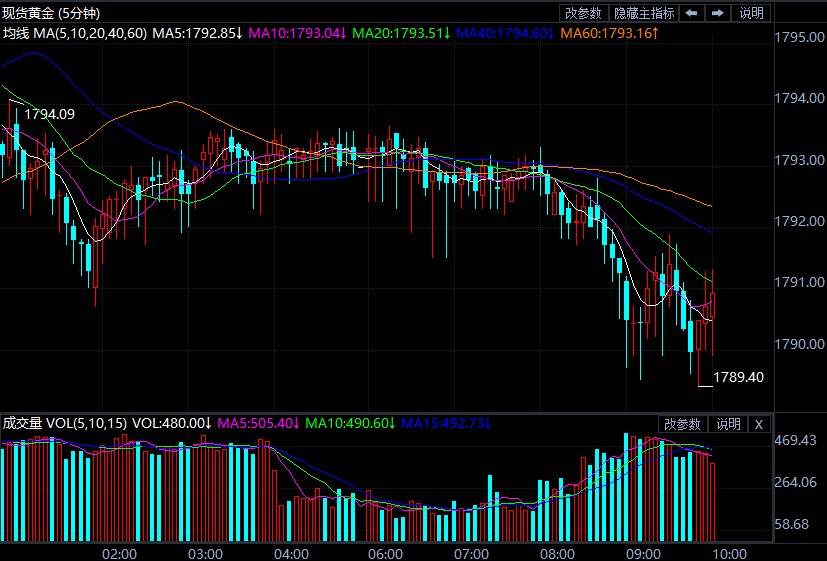Click the 1795.00 price axis label
827x561 pixels.
(x=799, y=37)
